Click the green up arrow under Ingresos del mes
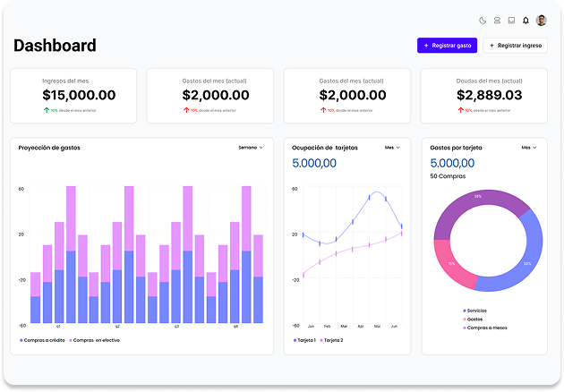 [46, 110]
